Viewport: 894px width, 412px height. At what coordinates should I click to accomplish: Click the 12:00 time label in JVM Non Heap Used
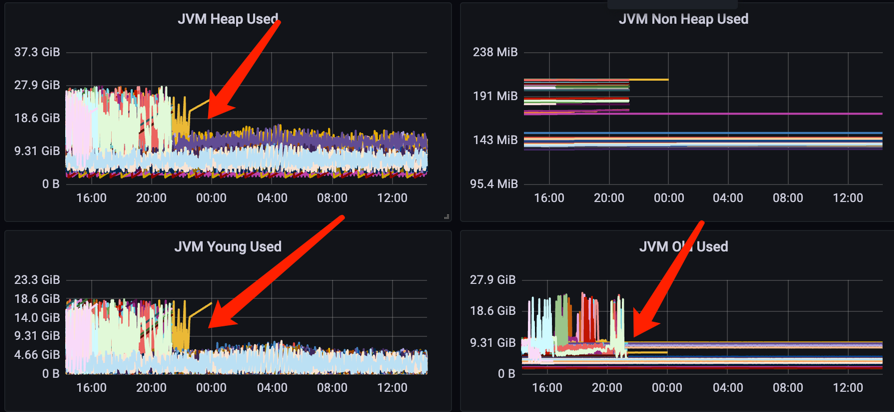click(848, 198)
